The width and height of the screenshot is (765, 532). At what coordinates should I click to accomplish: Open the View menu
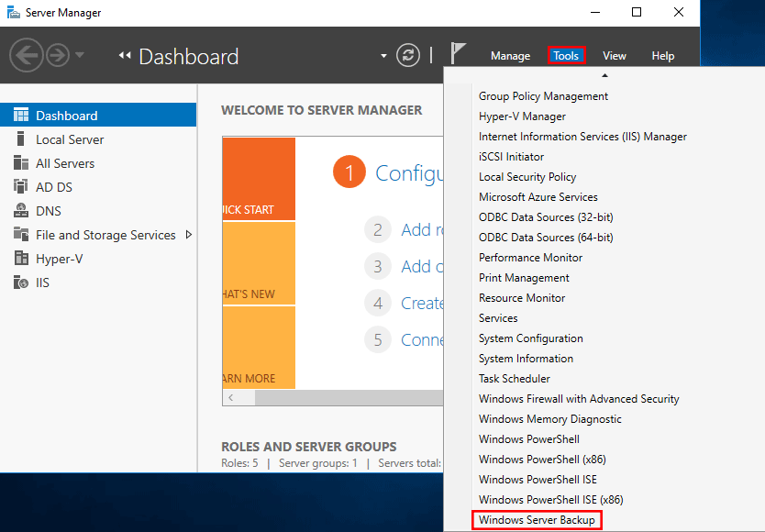[615, 56]
